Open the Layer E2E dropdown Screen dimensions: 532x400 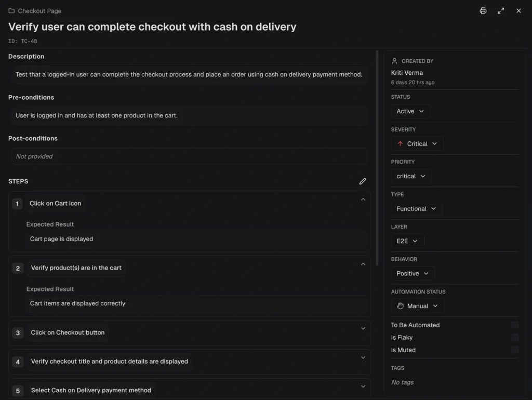click(407, 241)
